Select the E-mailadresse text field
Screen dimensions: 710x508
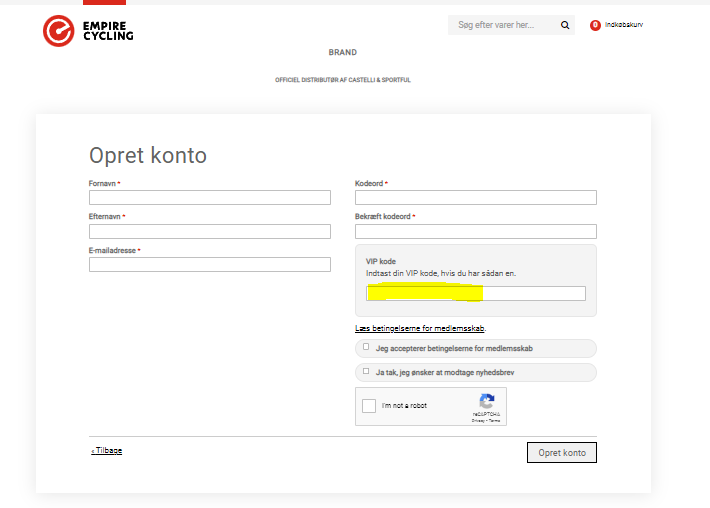point(209,265)
